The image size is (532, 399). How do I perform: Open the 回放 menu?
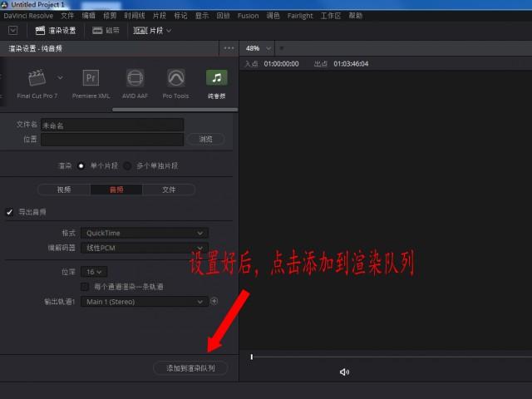(x=223, y=16)
